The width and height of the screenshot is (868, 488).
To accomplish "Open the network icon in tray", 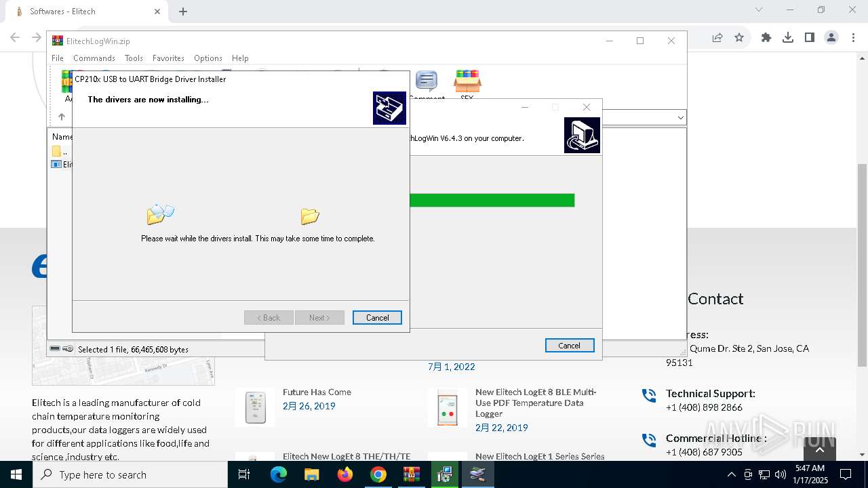I will (764, 474).
